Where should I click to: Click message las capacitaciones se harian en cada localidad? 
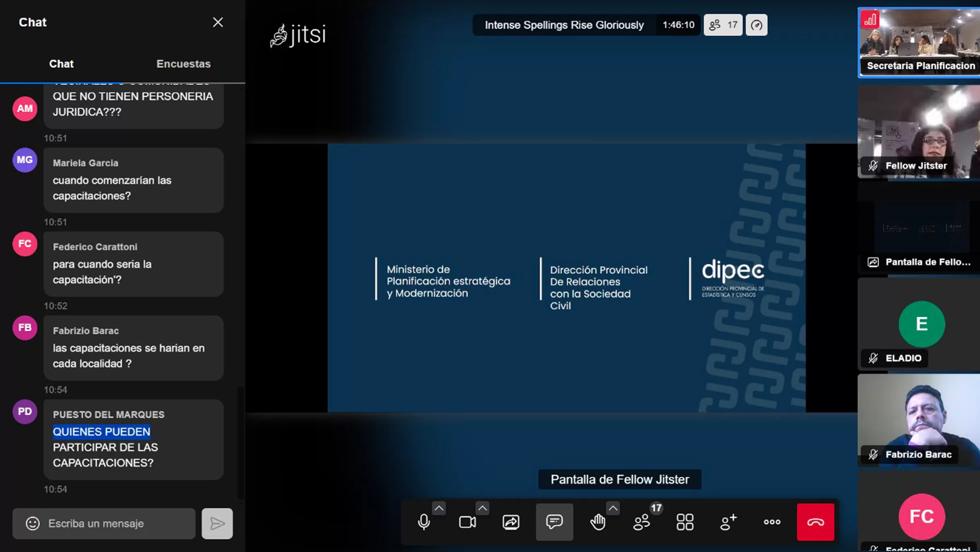pos(128,356)
